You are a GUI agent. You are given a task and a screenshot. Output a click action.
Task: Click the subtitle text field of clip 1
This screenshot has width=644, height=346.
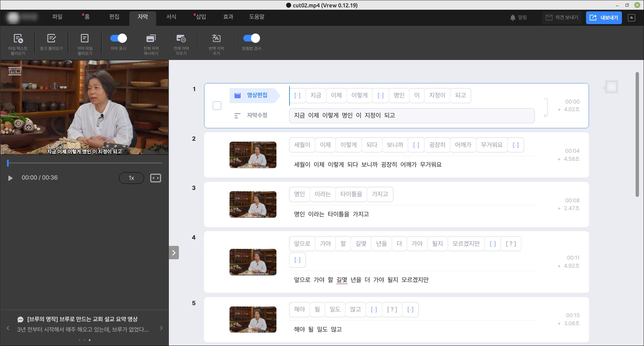pyautogui.click(x=411, y=116)
